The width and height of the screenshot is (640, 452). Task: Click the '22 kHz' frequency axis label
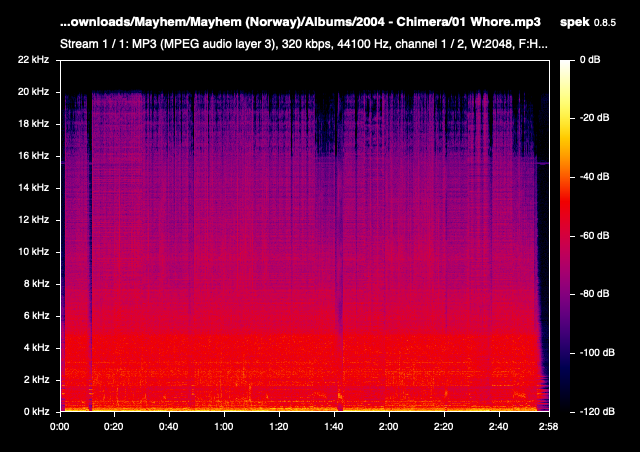[x=33, y=60]
